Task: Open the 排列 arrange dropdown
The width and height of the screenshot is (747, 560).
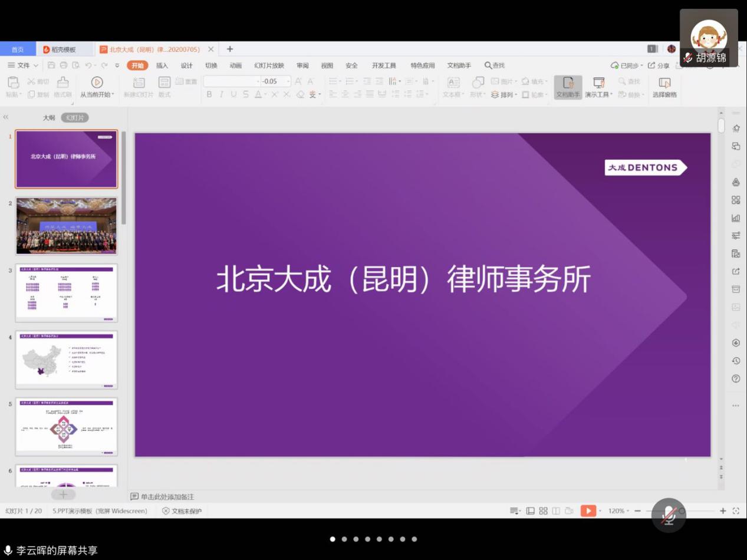Action: 504,94
